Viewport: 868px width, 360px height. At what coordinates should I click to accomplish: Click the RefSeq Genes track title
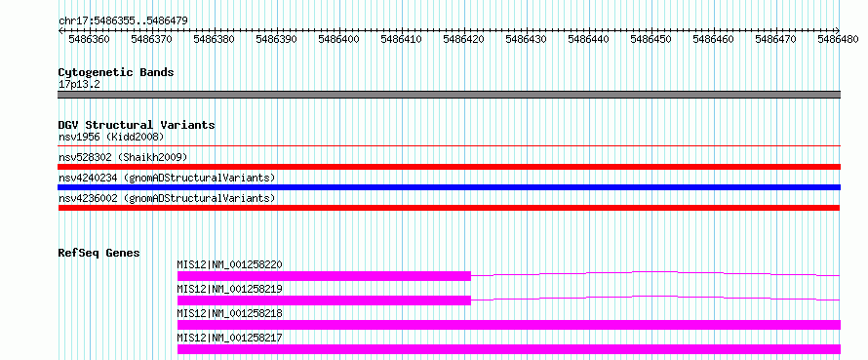[99, 253]
